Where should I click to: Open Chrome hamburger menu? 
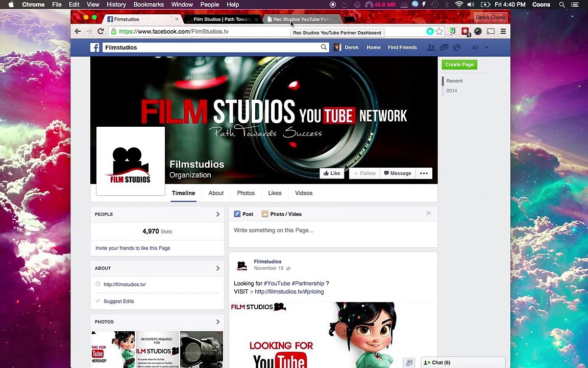503,32
